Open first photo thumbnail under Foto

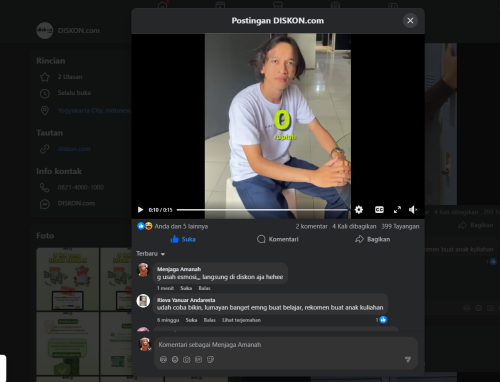point(68,279)
